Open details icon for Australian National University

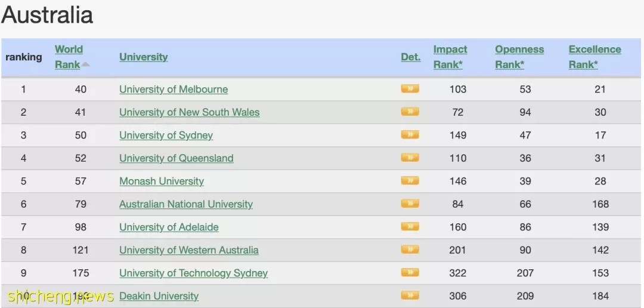[x=410, y=204]
